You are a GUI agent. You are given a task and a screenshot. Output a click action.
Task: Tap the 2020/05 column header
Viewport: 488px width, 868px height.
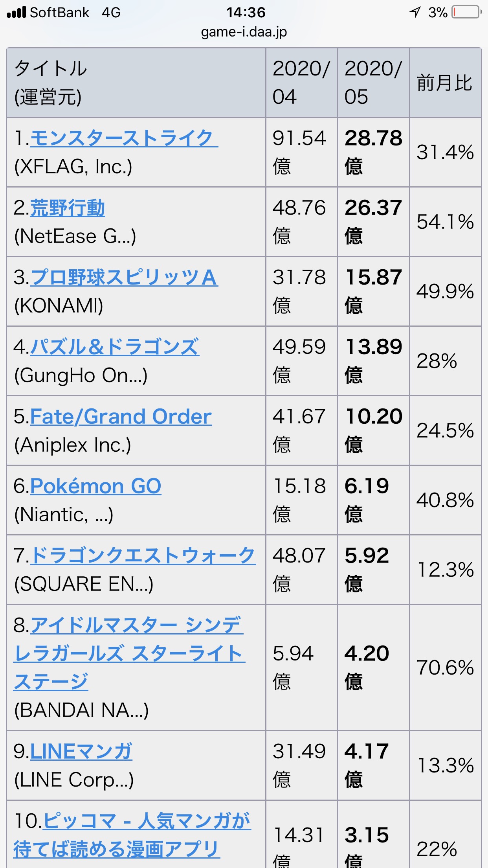373,83
